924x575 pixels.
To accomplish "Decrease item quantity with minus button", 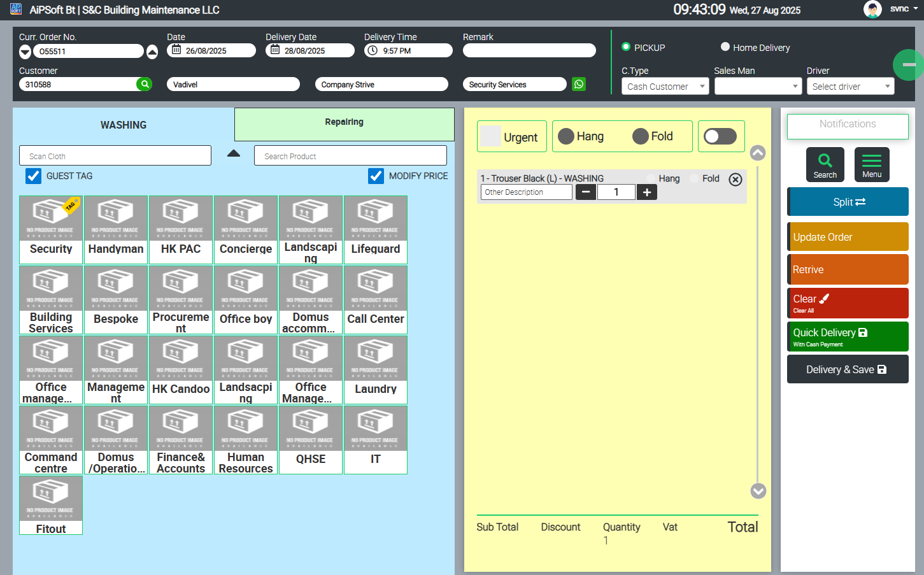I will [x=586, y=192].
